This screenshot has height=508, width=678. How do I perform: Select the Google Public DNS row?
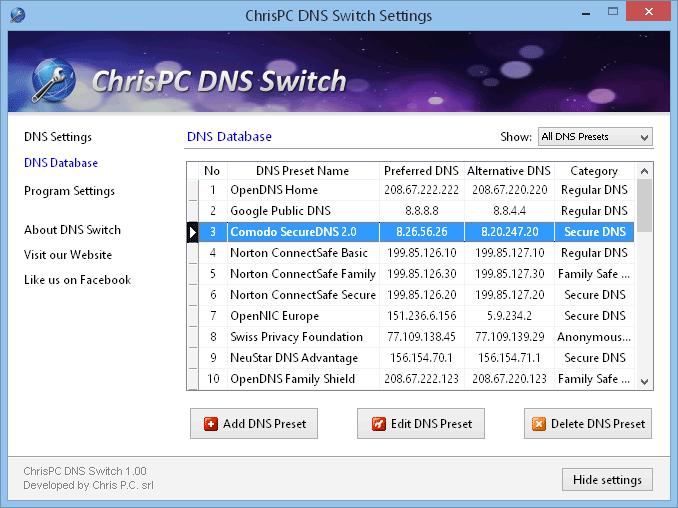point(280,211)
